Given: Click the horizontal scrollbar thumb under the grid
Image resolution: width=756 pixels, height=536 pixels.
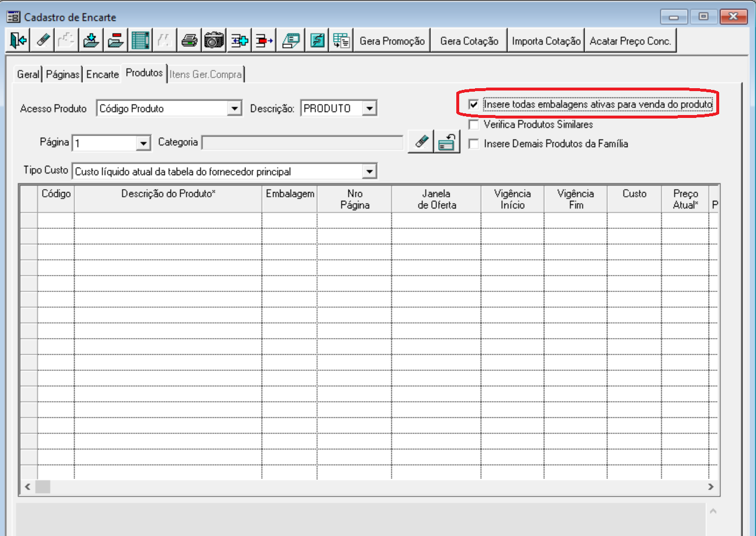Looking at the screenshot, I should pyautogui.click(x=43, y=486).
